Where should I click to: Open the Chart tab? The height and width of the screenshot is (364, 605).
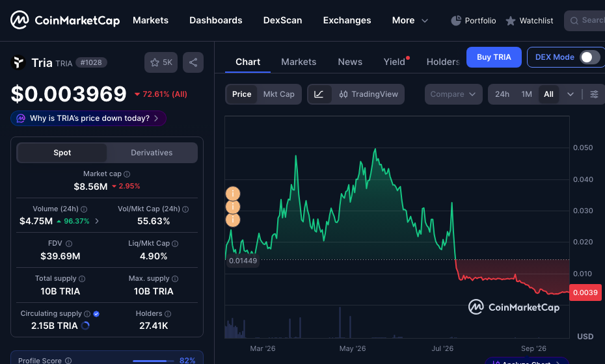tap(248, 62)
